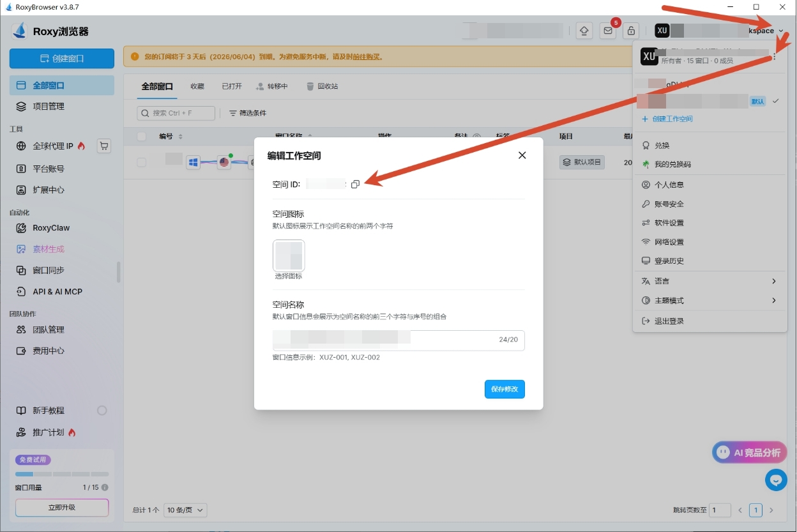Open 扩展中心 in the sidebar
The image size is (797, 532).
pos(62,190)
